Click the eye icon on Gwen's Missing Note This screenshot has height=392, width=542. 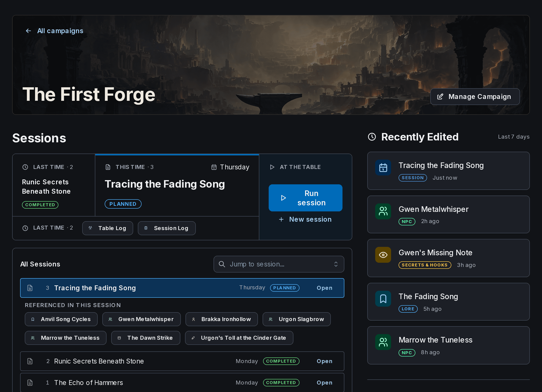(383, 255)
